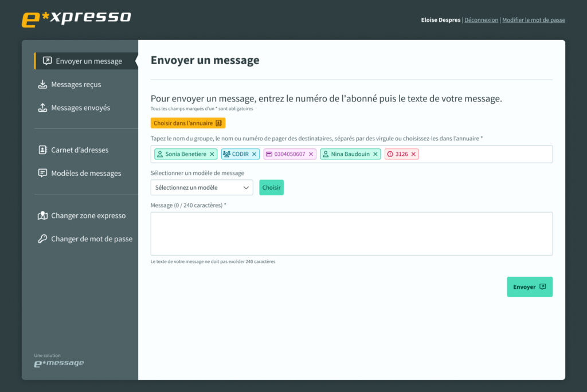
Task: Remove the CODIR group from recipients
Action: [x=255, y=154]
